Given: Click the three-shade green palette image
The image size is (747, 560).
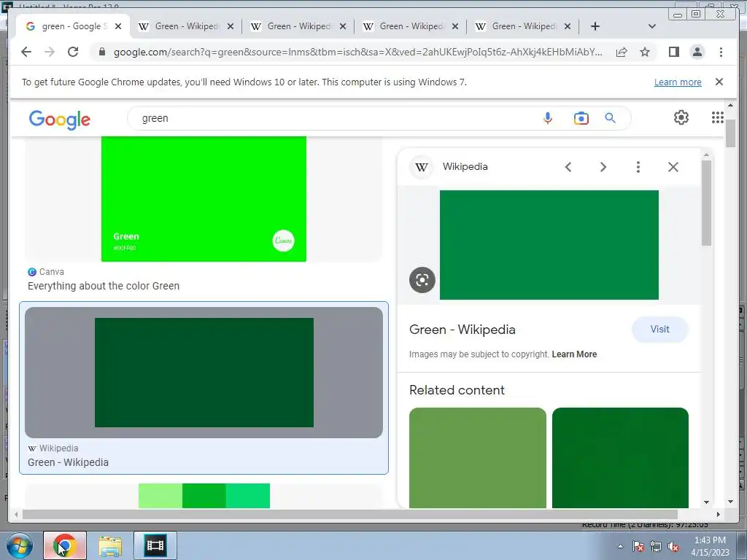Looking at the screenshot, I should point(204,496).
